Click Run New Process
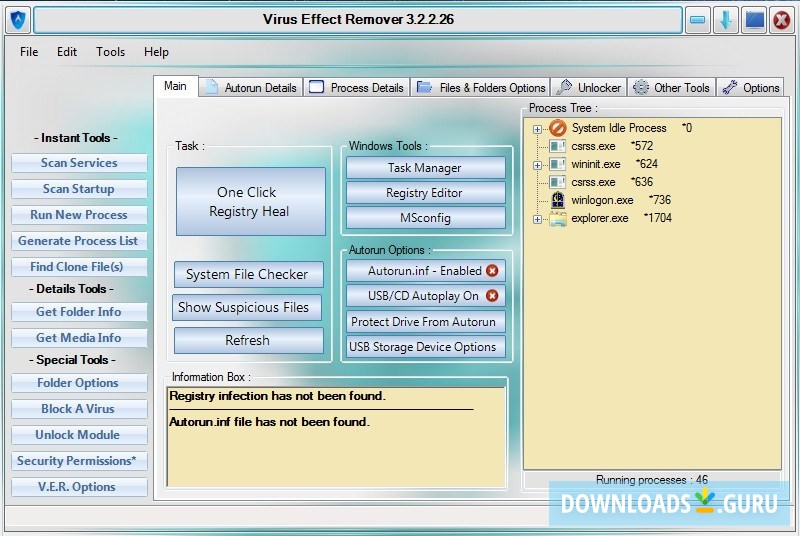The image size is (800, 536). tap(79, 215)
